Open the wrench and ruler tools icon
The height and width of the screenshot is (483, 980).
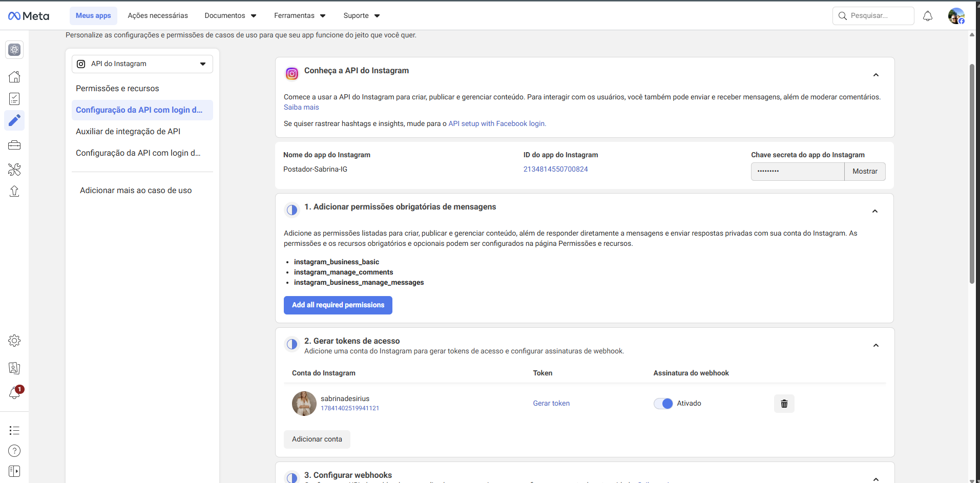pyautogui.click(x=14, y=169)
